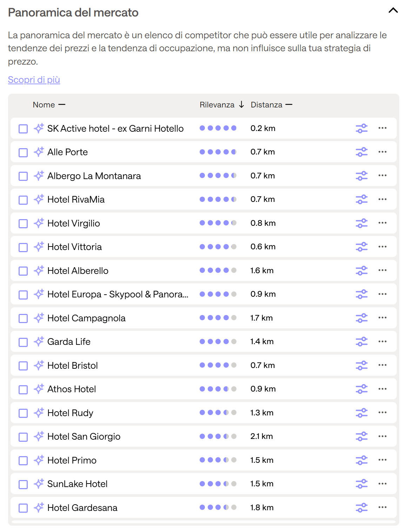
Task: Open more options for Hotel Alberello
Action: pyautogui.click(x=382, y=270)
